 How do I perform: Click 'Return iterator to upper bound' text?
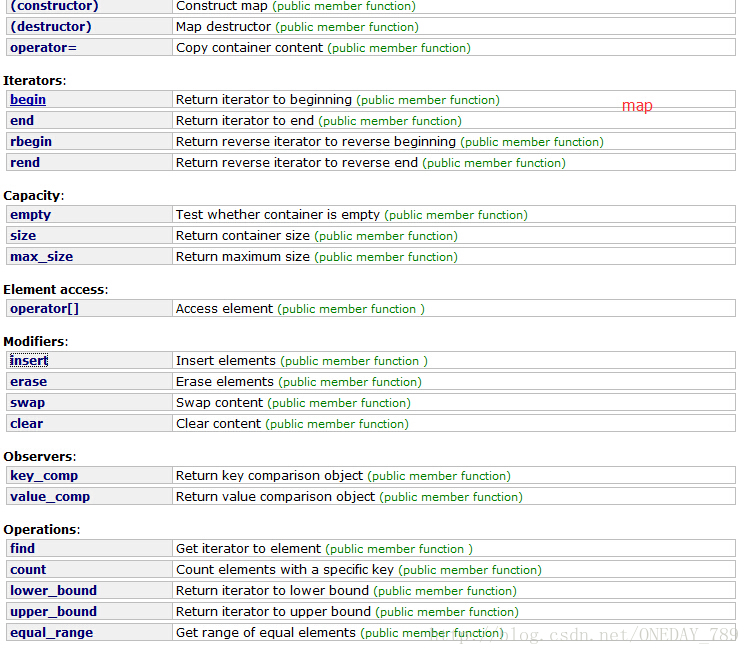click(274, 611)
